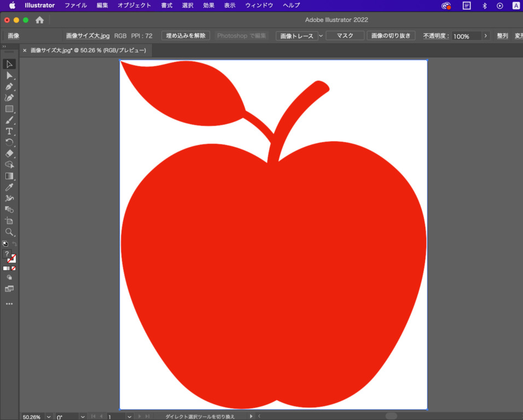
Task: Open the artboard number dropdown
Action: tap(130, 417)
